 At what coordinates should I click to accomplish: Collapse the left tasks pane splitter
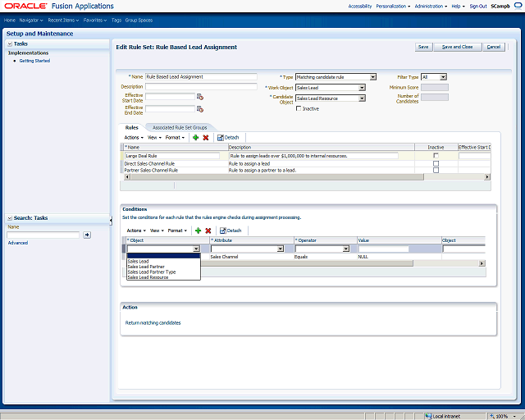click(x=111, y=220)
